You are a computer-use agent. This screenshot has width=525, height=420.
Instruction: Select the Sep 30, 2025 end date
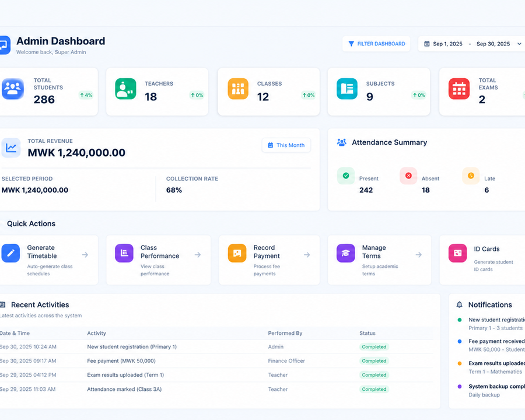click(x=493, y=44)
